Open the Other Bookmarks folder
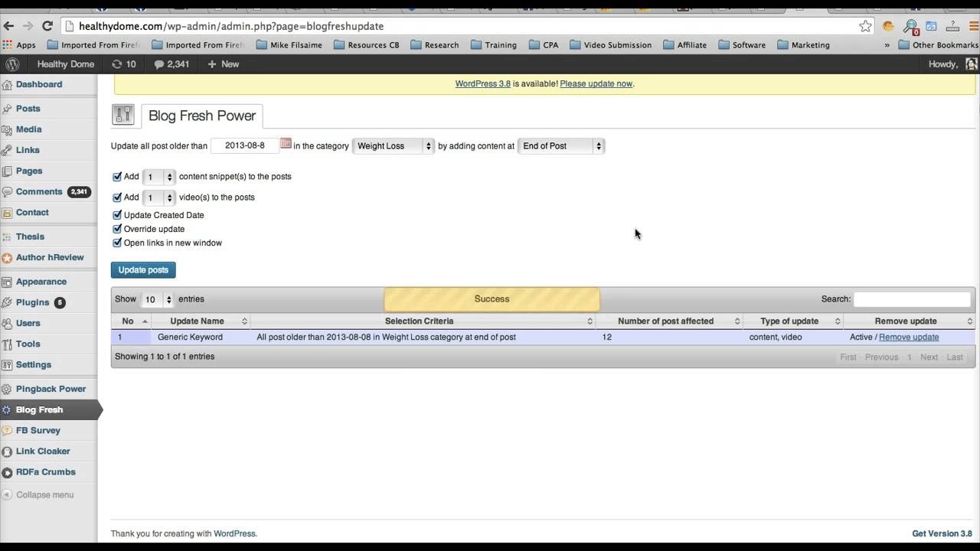Viewport: 980px width, 551px height. [x=939, y=45]
